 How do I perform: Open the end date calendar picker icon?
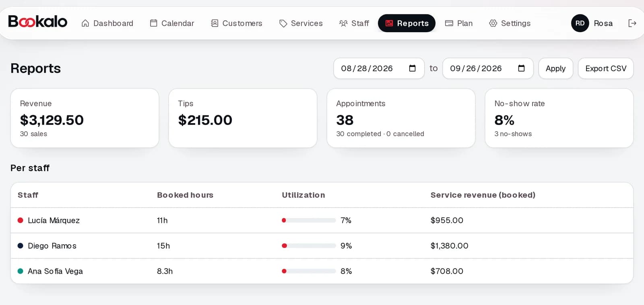tap(521, 68)
